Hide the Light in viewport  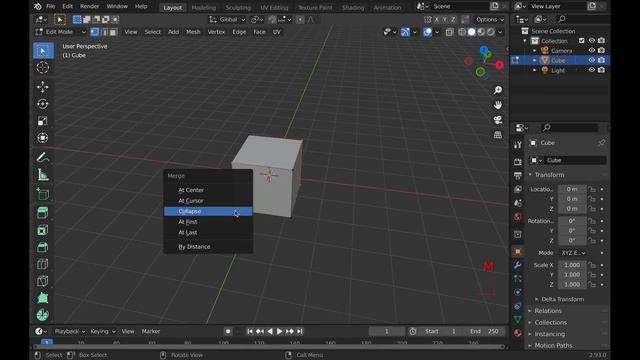(591, 70)
